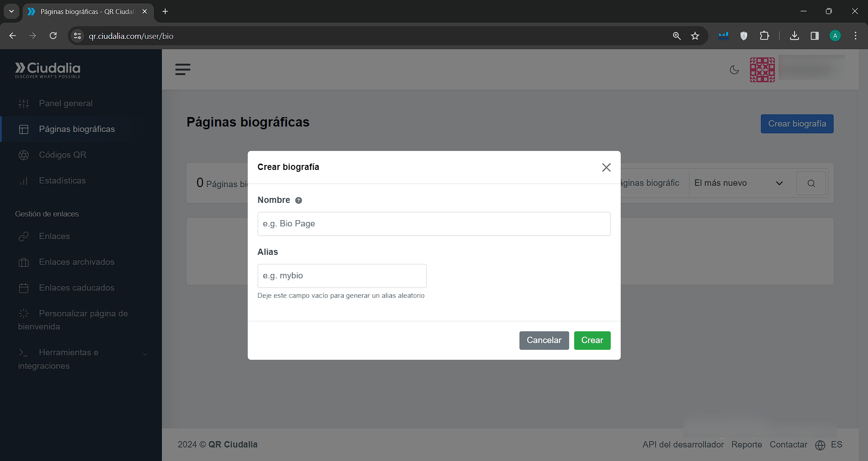Open the browser extensions puzzle icon
Image resolution: width=868 pixels, height=461 pixels.
pos(764,36)
